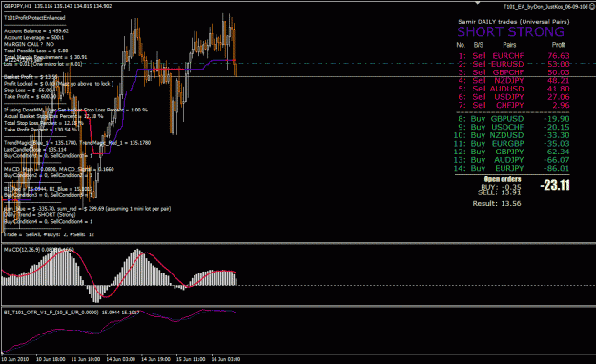Screen dimensions: 596x364
Task: Click the Profit column header
Action: click(x=559, y=45)
